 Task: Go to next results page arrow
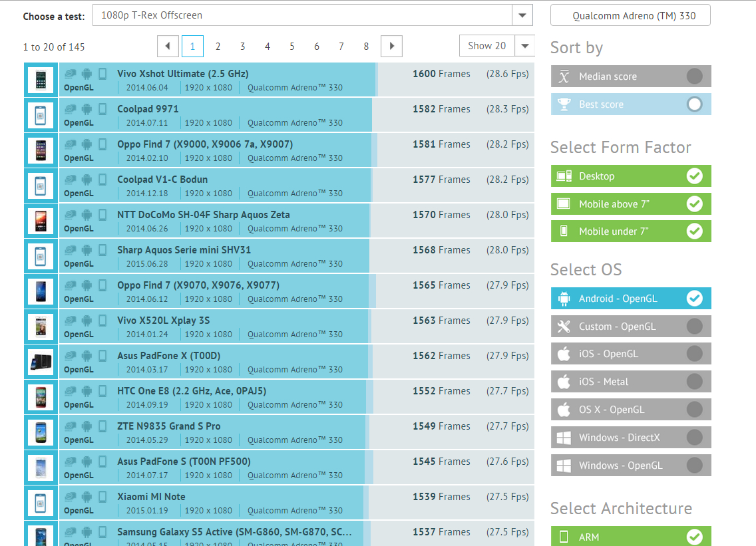[391, 47]
